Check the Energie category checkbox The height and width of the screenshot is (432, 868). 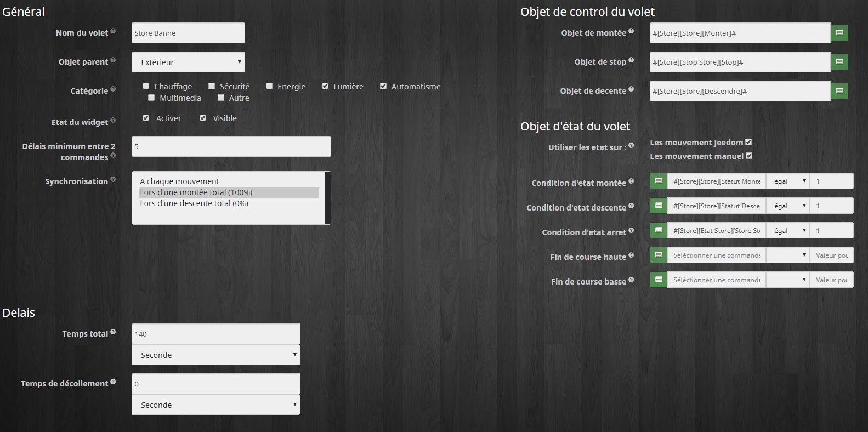coord(269,86)
